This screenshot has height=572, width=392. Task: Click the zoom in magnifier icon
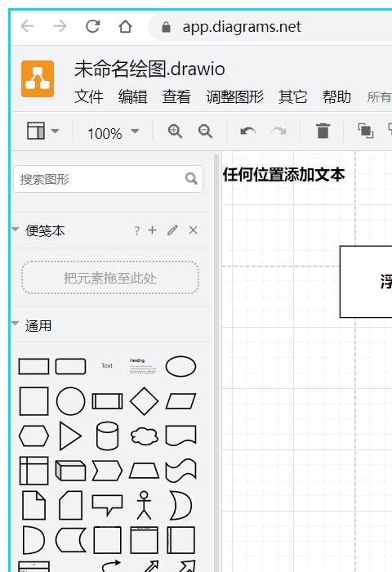[x=175, y=132]
